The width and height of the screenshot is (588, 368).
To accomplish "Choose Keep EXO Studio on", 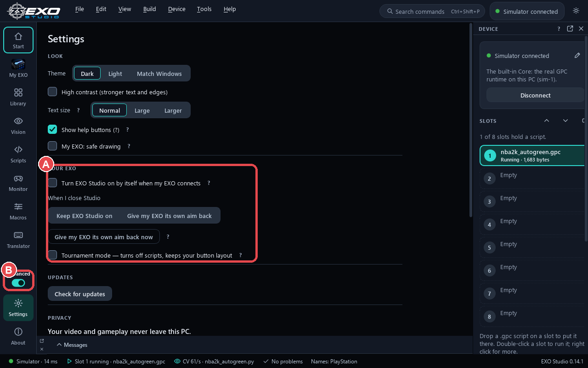I will (x=85, y=216).
